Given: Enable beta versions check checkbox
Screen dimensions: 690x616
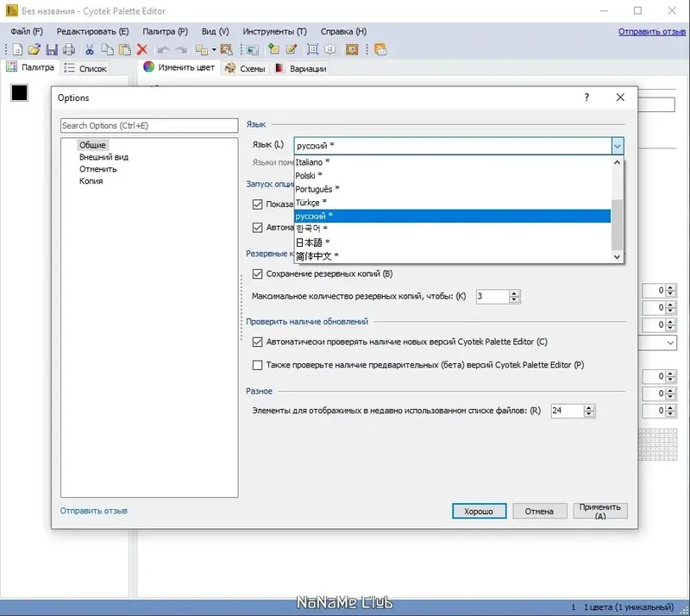Looking at the screenshot, I should tap(257, 365).
